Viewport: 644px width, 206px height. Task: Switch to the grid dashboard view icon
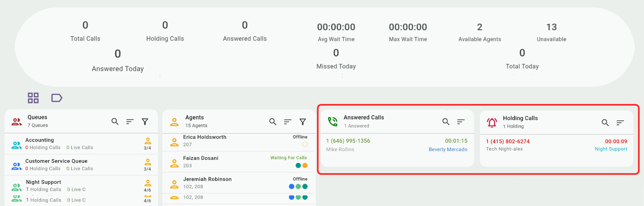click(x=33, y=98)
